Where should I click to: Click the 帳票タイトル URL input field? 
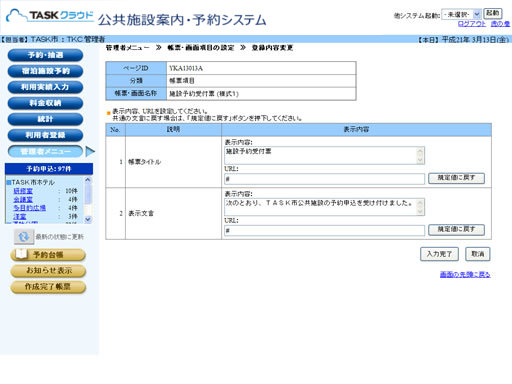324,179
